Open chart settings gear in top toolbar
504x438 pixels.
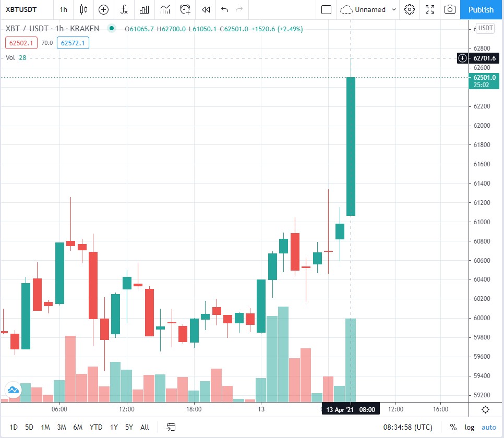pyautogui.click(x=410, y=9)
